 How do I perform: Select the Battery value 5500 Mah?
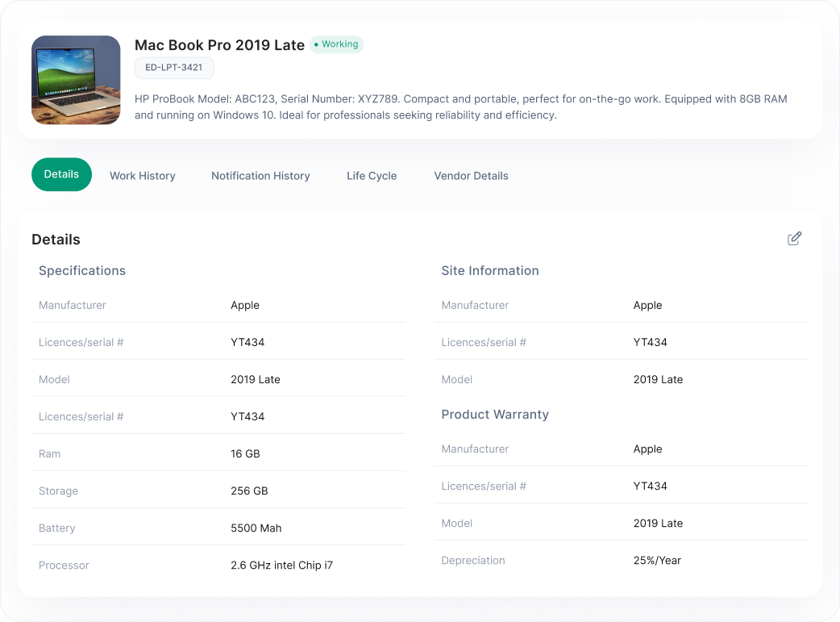pos(256,528)
